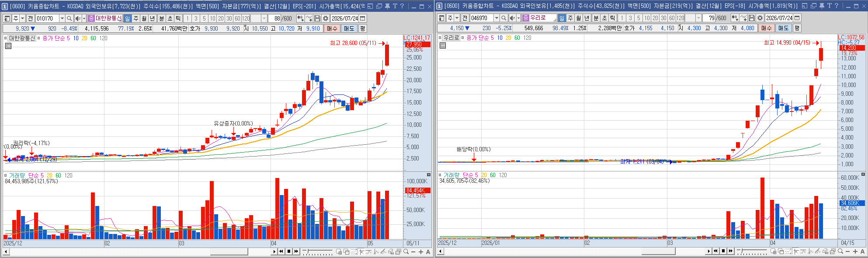Open interval combo box in right window
This screenshot has width=868, height=258.
693,18
